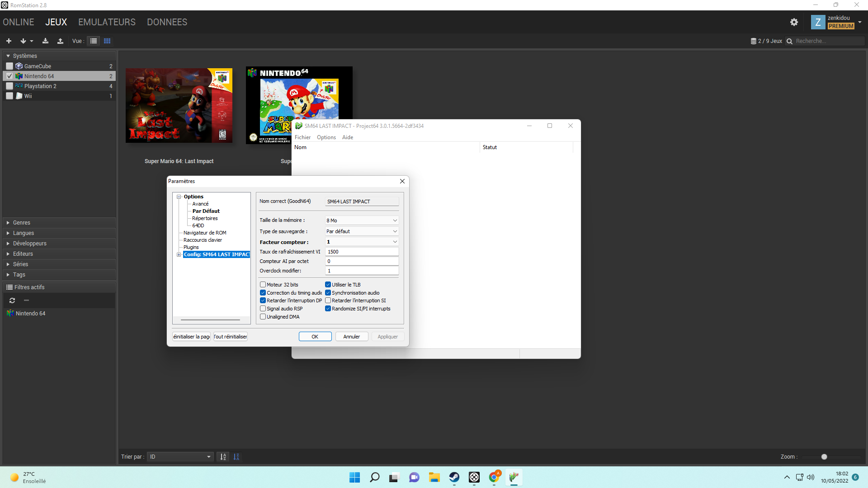Open the EMULATEURS tab
Image resolution: width=868 pixels, height=488 pixels.
point(107,22)
